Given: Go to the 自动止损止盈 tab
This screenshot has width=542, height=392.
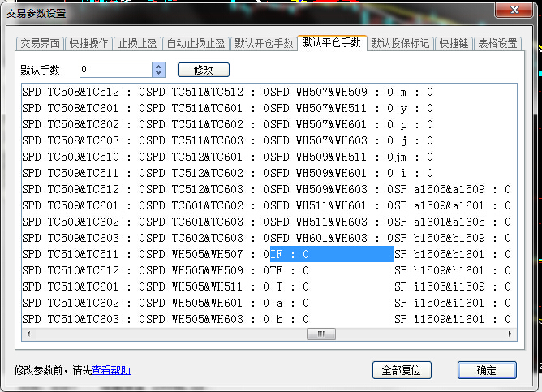Looking at the screenshot, I should (196, 44).
